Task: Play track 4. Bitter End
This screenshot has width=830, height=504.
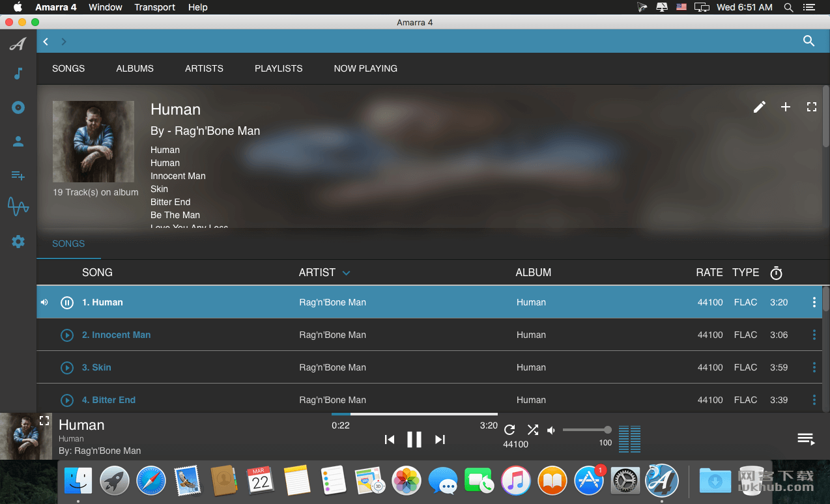Action: 66,400
